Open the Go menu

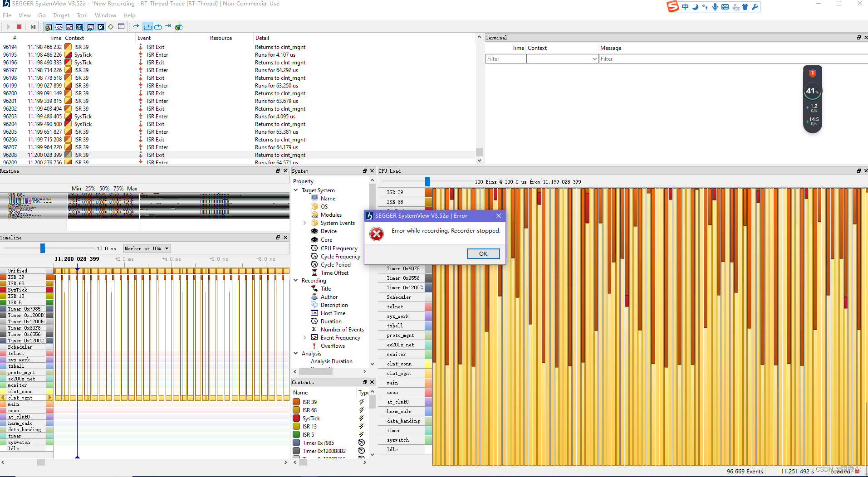(42, 15)
